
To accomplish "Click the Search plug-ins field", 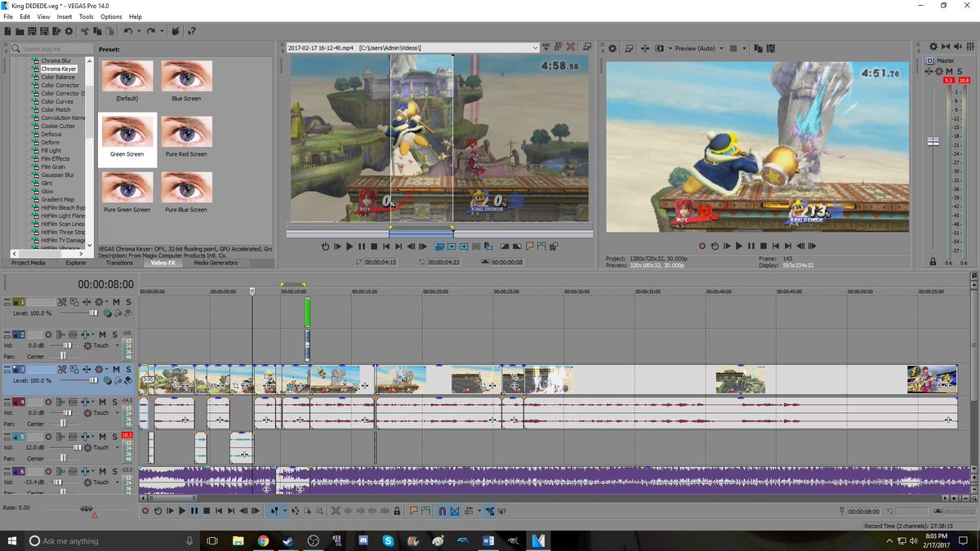I will [51, 49].
